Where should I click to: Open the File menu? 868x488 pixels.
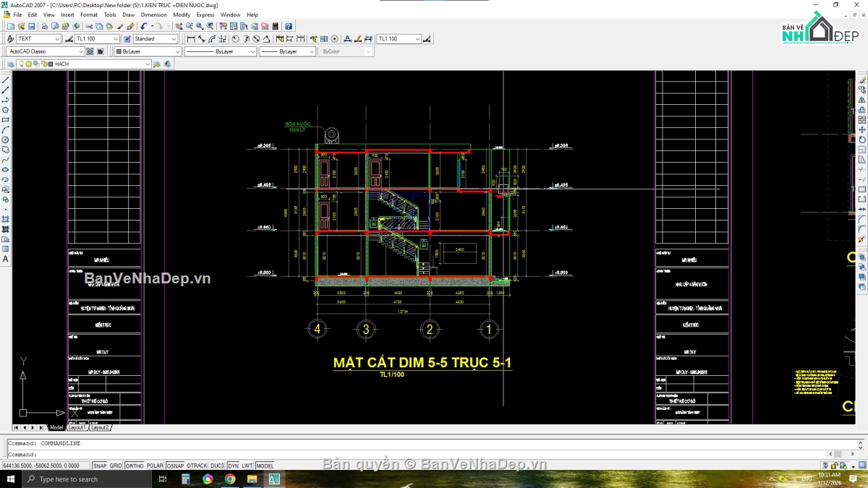[17, 14]
